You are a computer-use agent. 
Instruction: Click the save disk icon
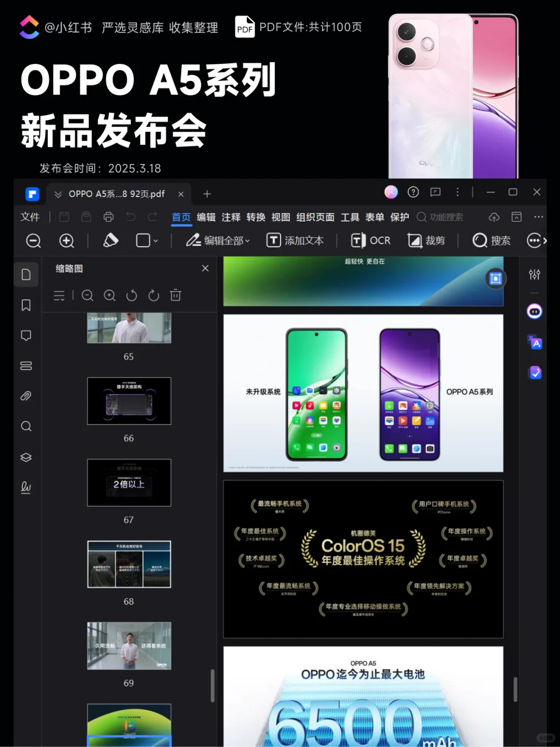[x=64, y=217]
